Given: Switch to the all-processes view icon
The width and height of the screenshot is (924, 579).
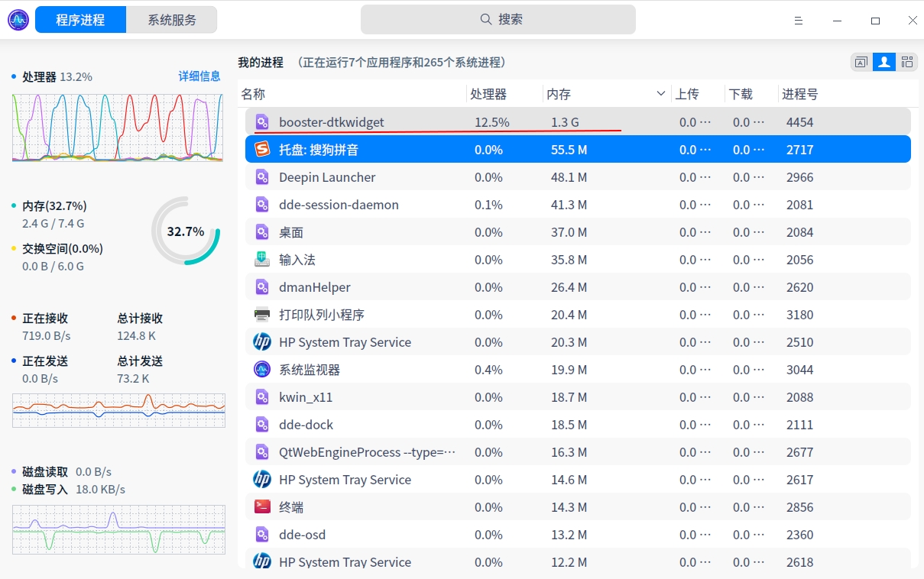Looking at the screenshot, I should point(907,62).
